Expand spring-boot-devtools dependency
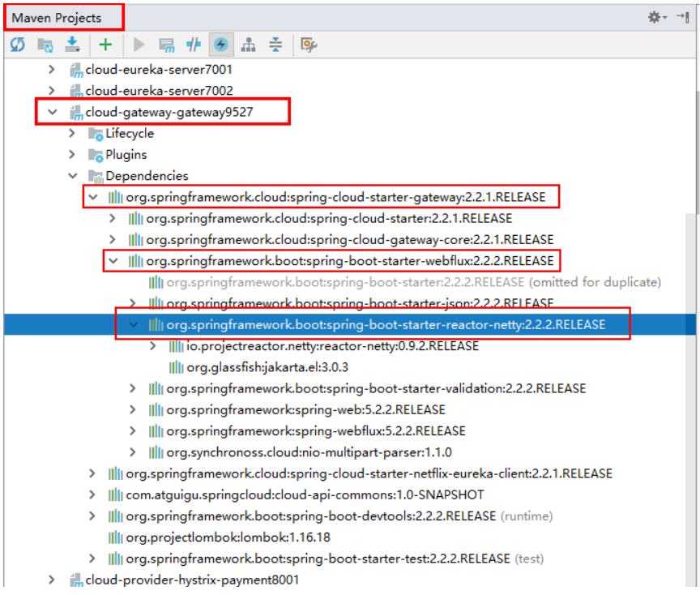 click(92, 516)
